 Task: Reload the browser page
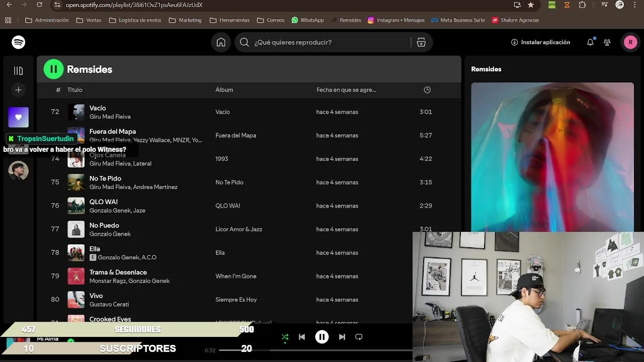40,5
